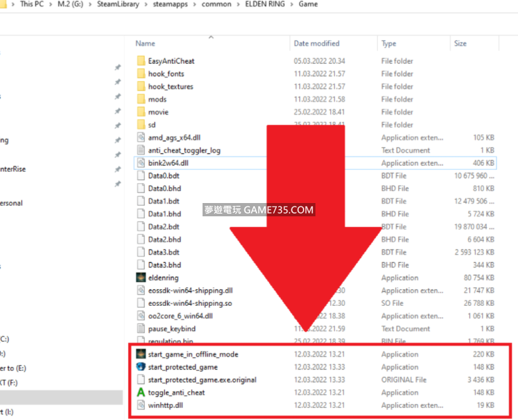Select the toggle_anti_cheat green icon
Image resolution: width=518 pixels, height=420 pixels.
141,393
